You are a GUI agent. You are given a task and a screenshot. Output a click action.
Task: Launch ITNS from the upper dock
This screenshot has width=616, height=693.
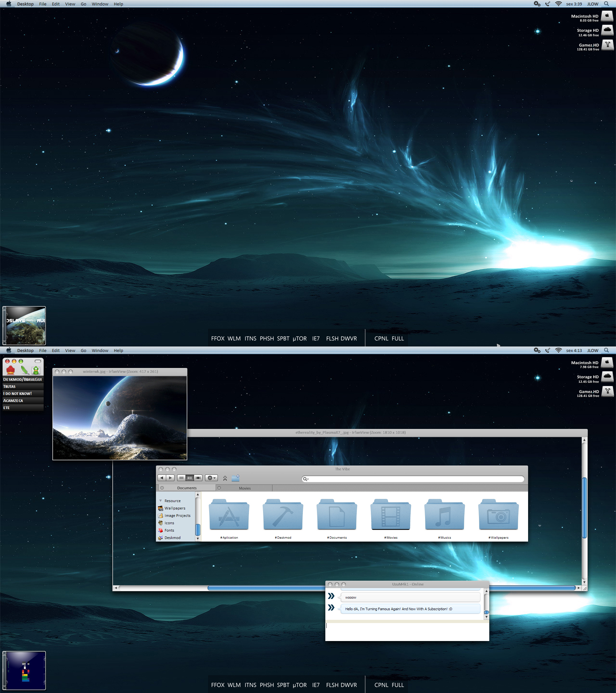[251, 338]
